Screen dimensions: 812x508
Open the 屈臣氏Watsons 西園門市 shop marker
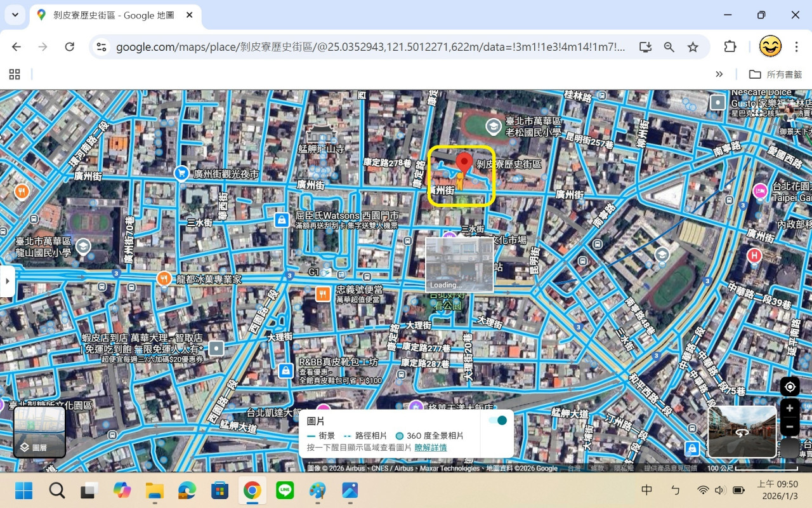pos(282,220)
